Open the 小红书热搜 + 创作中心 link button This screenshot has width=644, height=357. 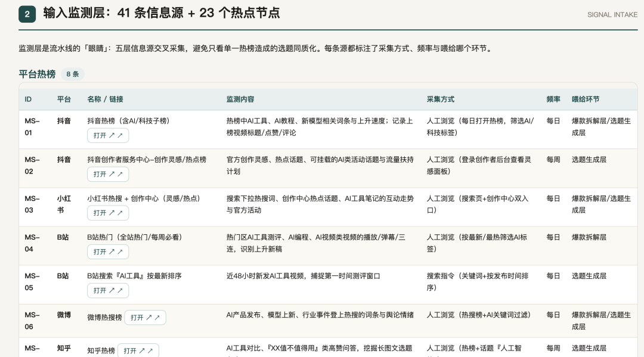pos(107,213)
